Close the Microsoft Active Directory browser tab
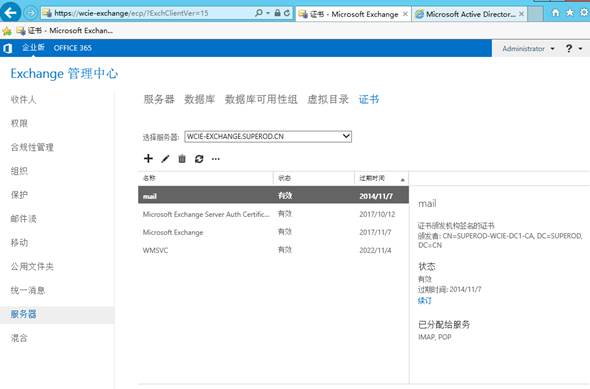Image resolution: width=590 pixels, height=389 pixels. tap(522, 14)
